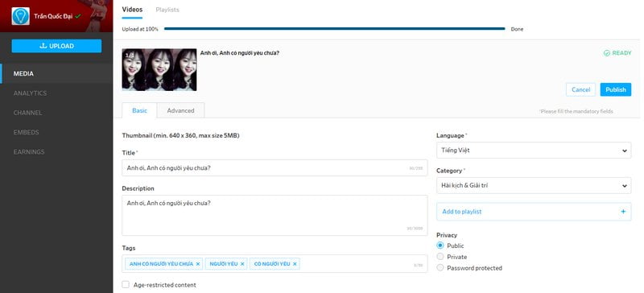Click the Description text area

point(275,216)
